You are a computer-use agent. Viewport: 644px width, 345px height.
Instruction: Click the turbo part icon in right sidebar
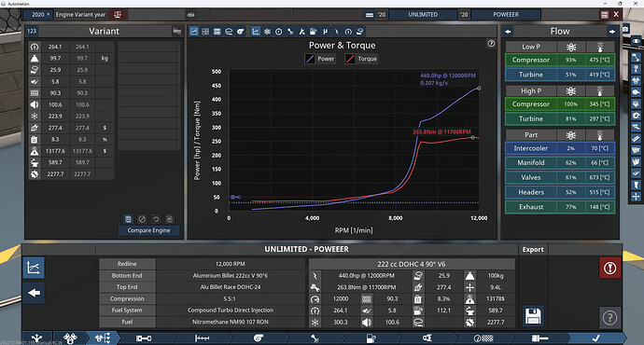[x=636, y=116]
